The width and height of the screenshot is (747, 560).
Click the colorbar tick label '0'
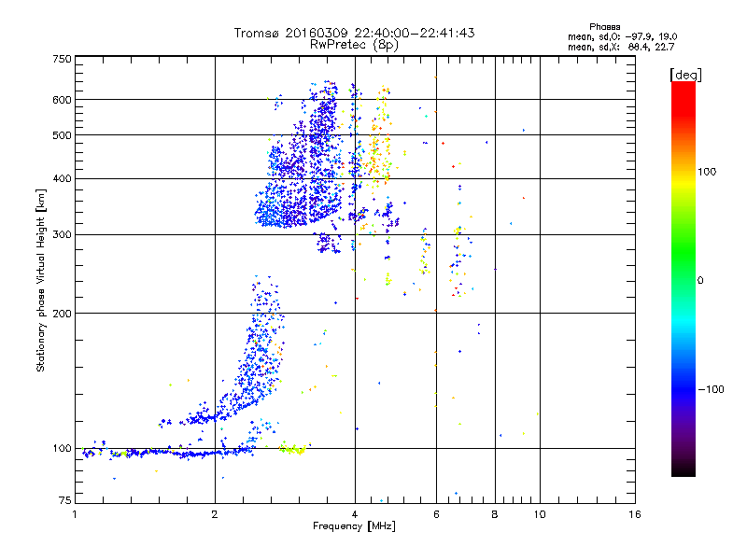coord(700,281)
